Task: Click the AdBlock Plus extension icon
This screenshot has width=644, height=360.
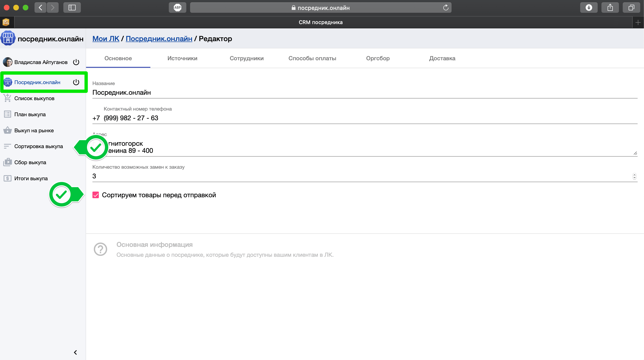Action: (x=177, y=8)
